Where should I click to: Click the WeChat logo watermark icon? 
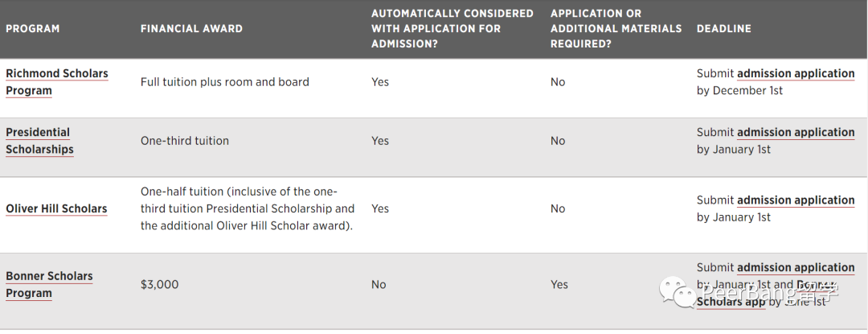point(678,292)
